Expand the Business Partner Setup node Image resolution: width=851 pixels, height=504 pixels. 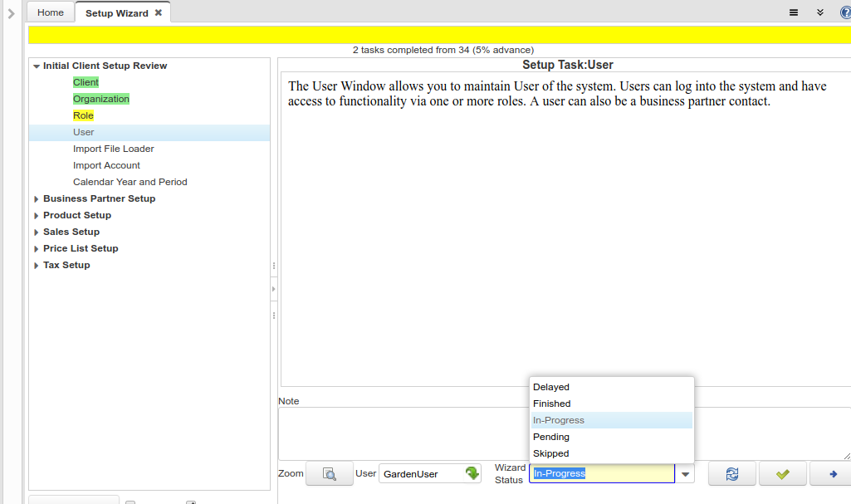tap(36, 199)
